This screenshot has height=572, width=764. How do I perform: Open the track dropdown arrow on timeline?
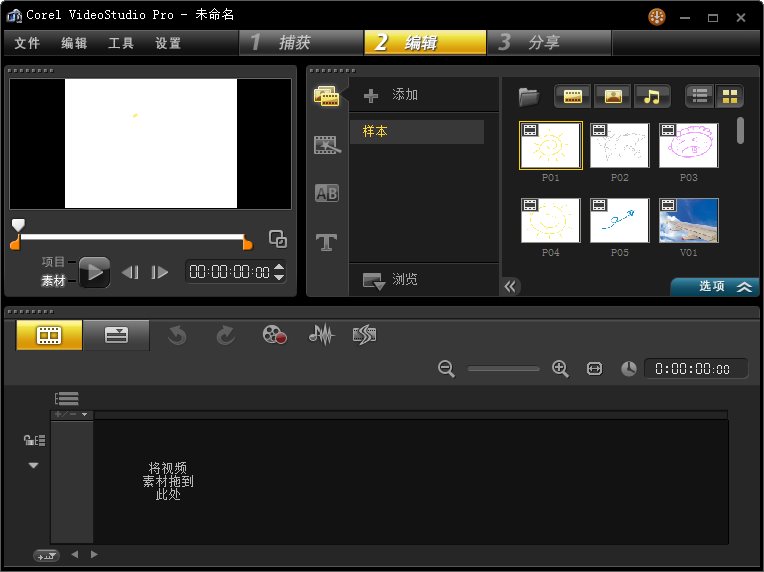tap(34, 465)
